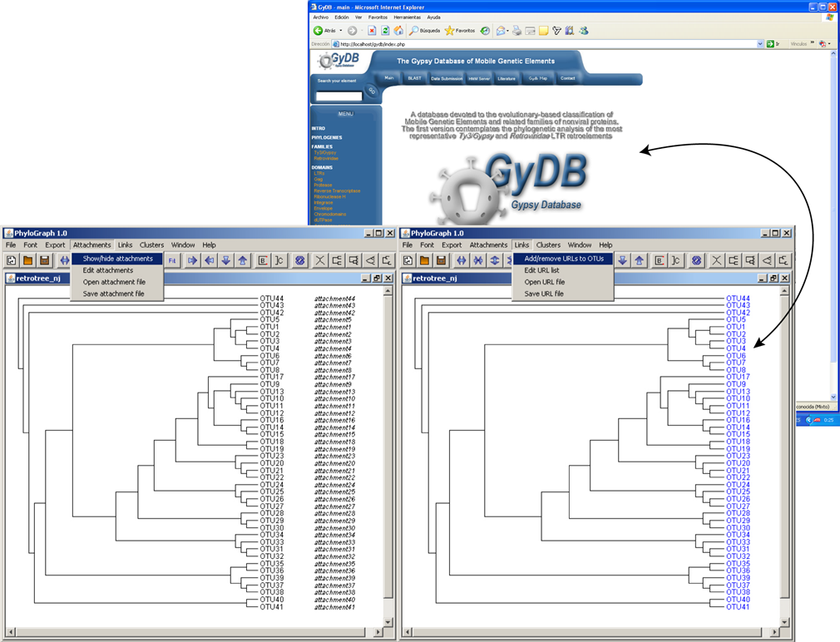Click the Literature tab on the GyDB page
Viewport: 840px width, 642px height.
506,79
